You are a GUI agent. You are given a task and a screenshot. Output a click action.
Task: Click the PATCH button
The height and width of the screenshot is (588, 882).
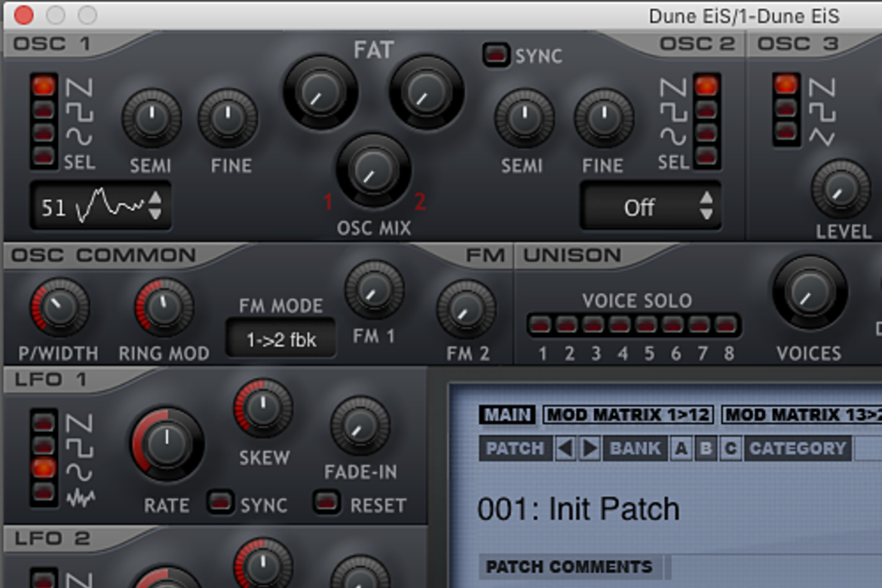pyautogui.click(x=515, y=449)
